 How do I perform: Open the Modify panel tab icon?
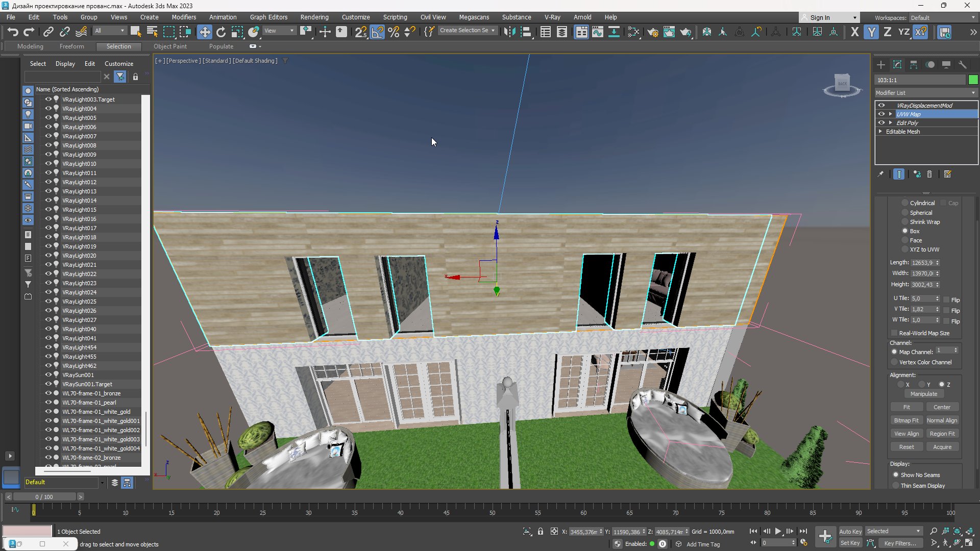point(897,65)
